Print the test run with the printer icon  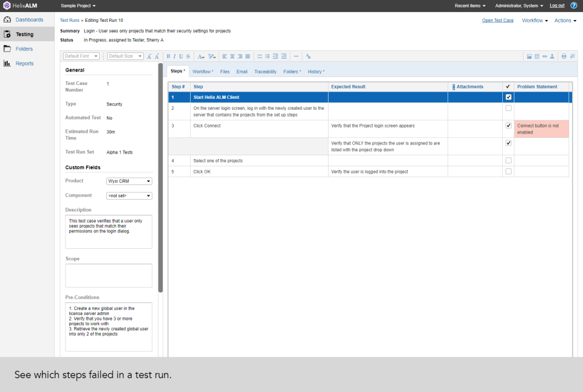(564, 56)
